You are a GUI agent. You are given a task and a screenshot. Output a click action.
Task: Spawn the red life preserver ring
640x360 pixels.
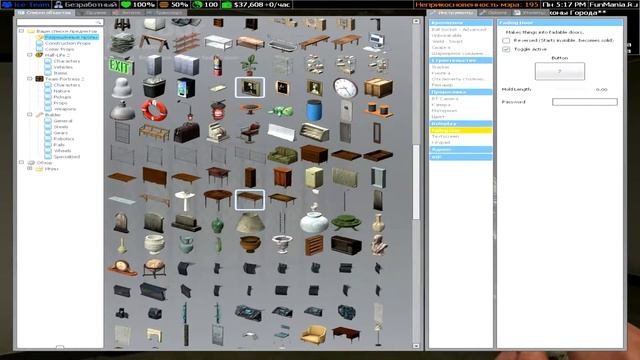tap(154, 109)
